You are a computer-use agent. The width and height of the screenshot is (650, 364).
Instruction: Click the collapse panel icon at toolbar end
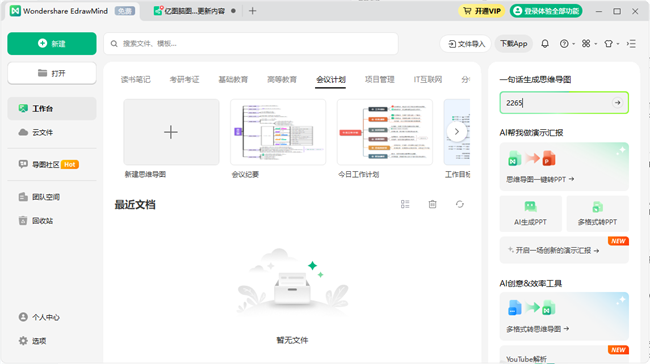[631, 44]
